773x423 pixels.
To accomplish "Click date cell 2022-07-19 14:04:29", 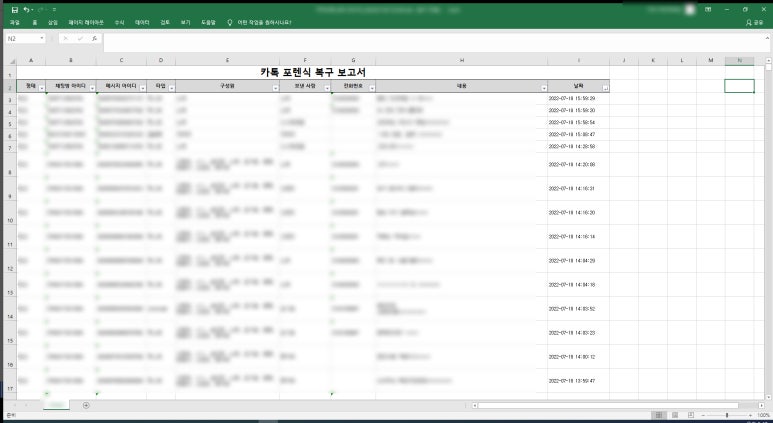I will [578, 260].
